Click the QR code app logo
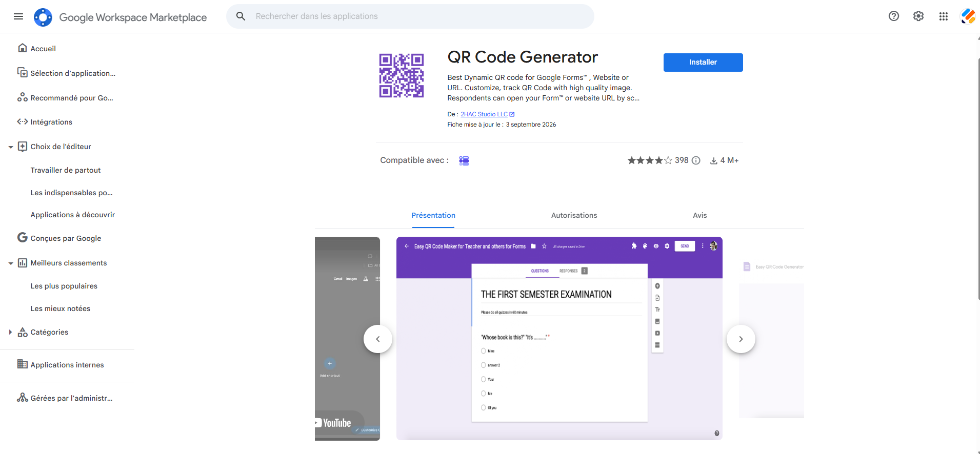 (402, 75)
